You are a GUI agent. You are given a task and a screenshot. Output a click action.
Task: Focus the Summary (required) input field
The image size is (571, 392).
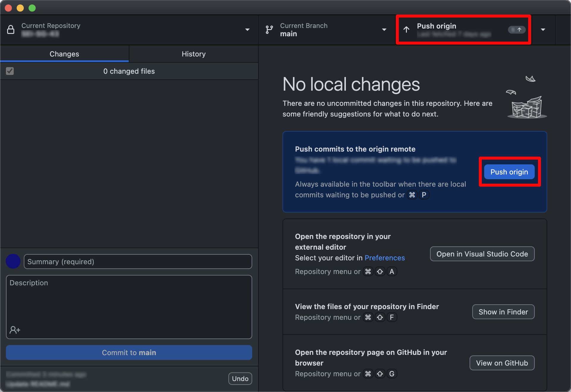138,262
